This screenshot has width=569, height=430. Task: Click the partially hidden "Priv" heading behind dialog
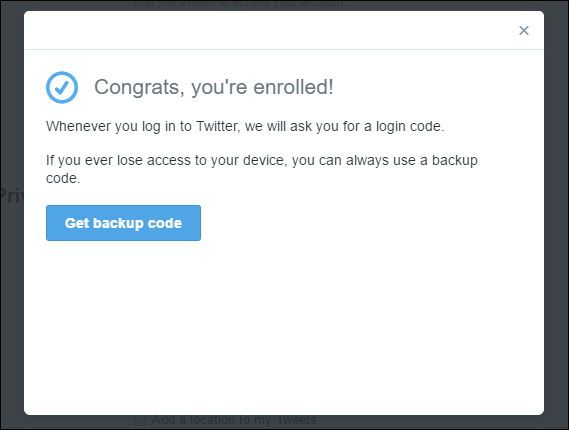click(x=11, y=196)
